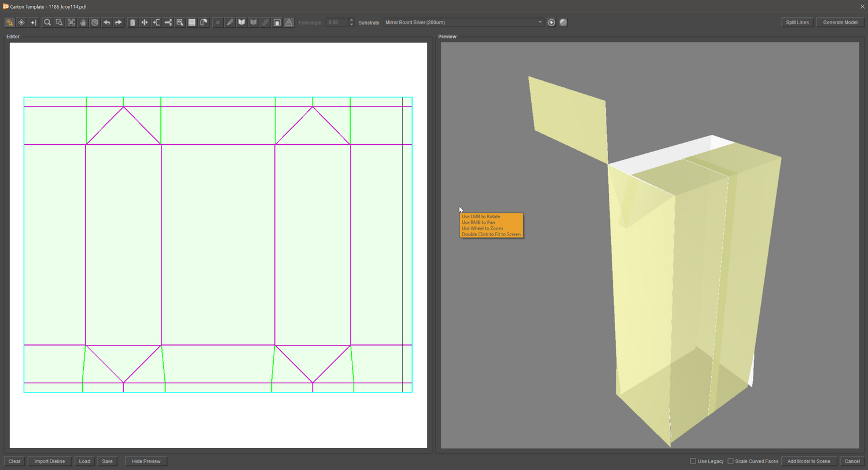Image resolution: width=868 pixels, height=470 pixels.
Task: Click the Split Lines button
Action: click(x=797, y=23)
